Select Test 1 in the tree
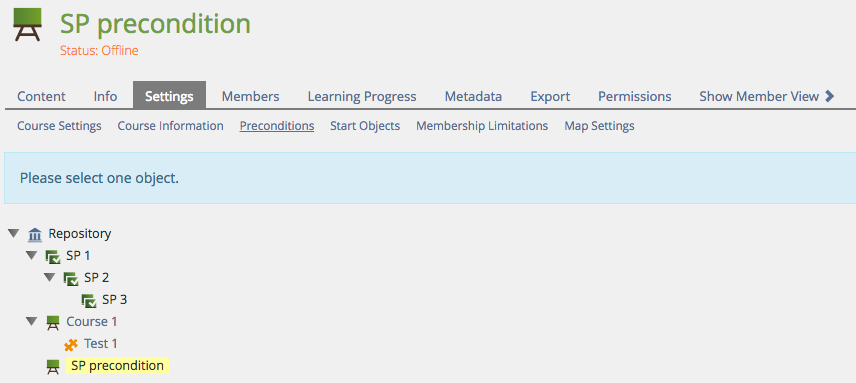Image resolution: width=856 pixels, height=383 pixels. (x=101, y=344)
